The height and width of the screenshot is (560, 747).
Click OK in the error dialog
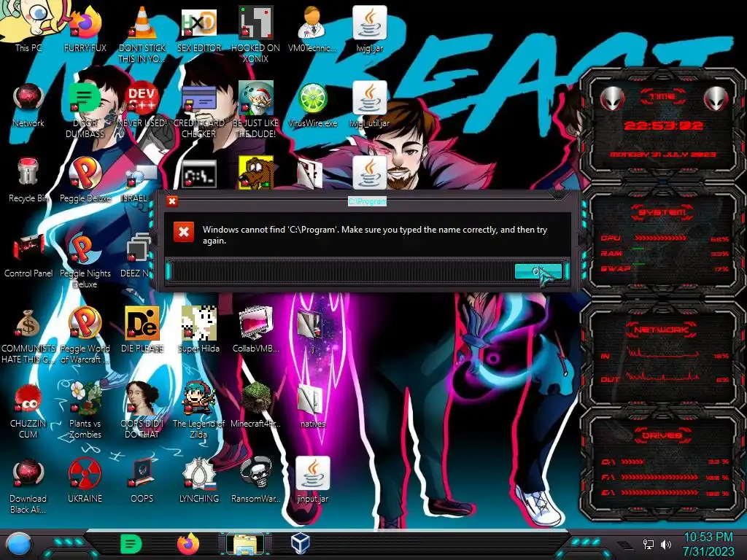(x=538, y=271)
